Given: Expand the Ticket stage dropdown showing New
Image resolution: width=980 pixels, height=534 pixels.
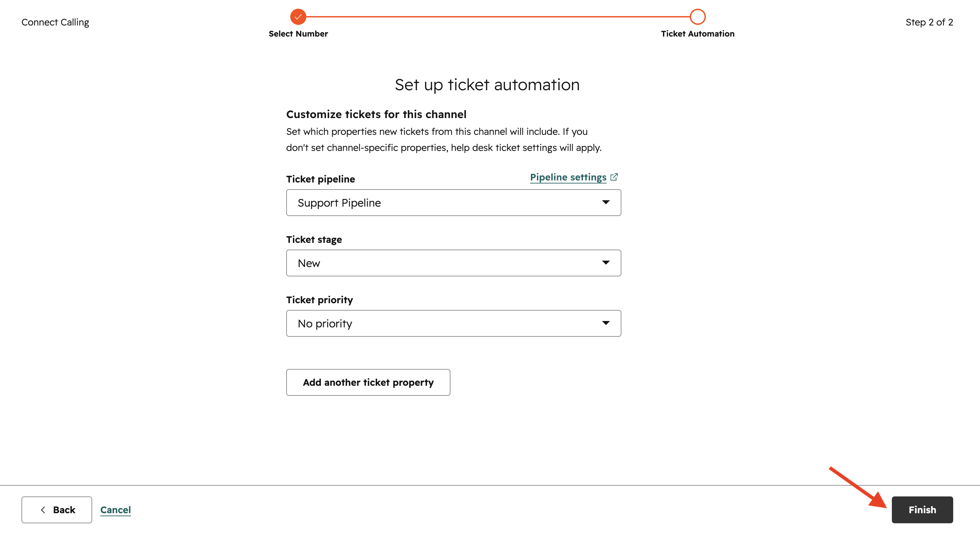Looking at the screenshot, I should pyautogui.click(x=453, y=263).
